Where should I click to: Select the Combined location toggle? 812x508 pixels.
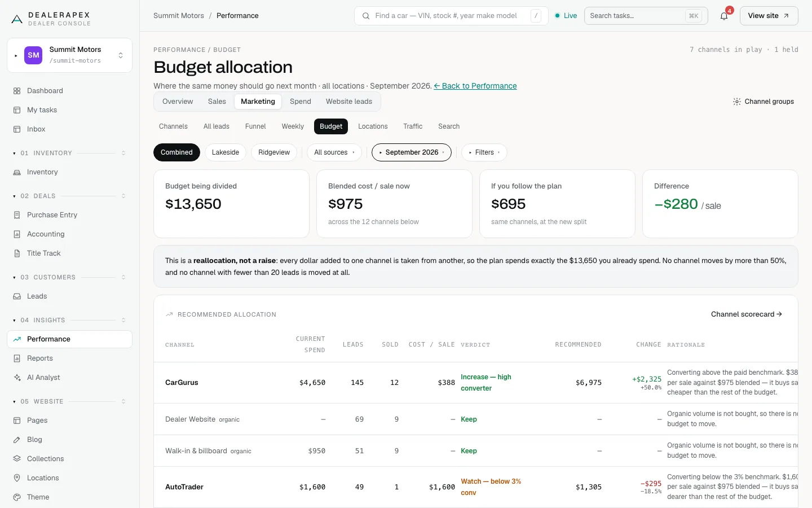tap(176, 152)
